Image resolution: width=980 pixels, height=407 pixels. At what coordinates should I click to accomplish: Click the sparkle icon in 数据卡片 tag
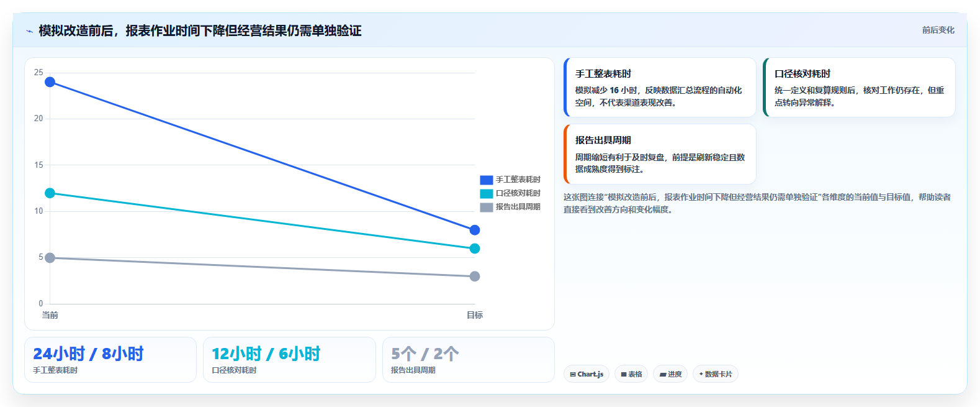point(701,374)
